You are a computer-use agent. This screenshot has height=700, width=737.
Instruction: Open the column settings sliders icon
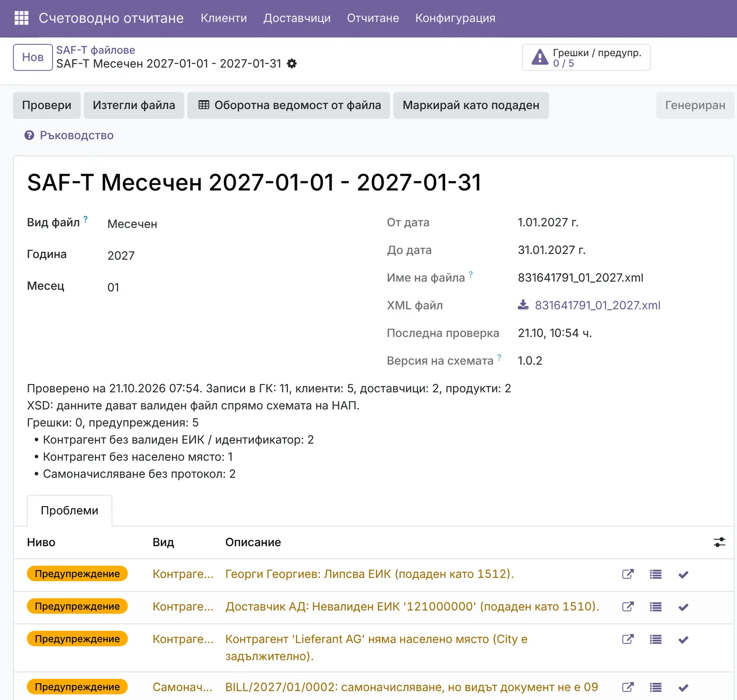click(x=719, y=542)
